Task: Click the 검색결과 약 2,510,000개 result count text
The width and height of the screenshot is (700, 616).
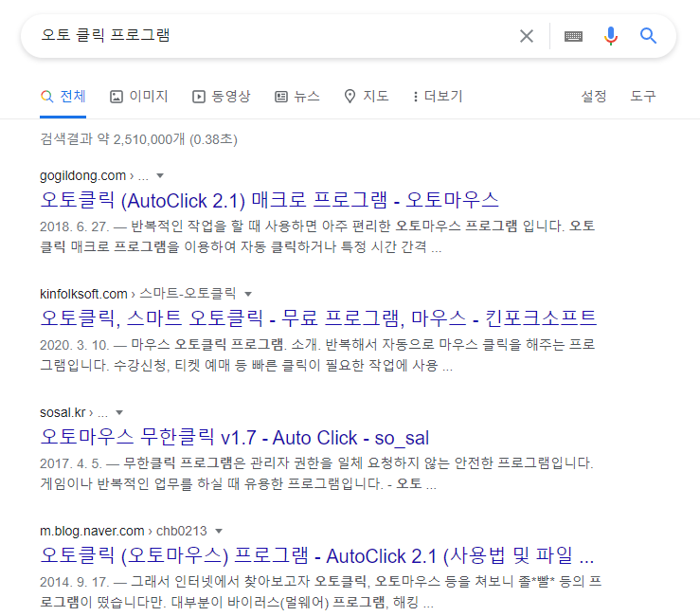Action: point(138,139)
